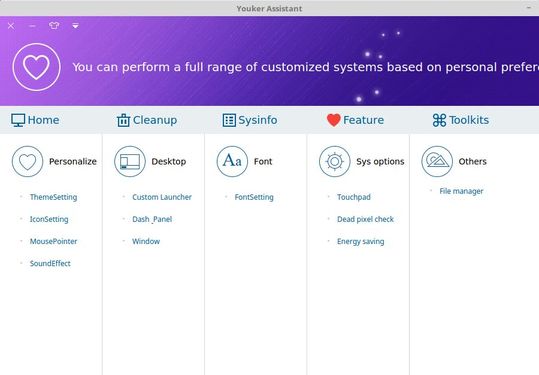
Task: Click the Others heading text
Action: [x=473, y=162]
